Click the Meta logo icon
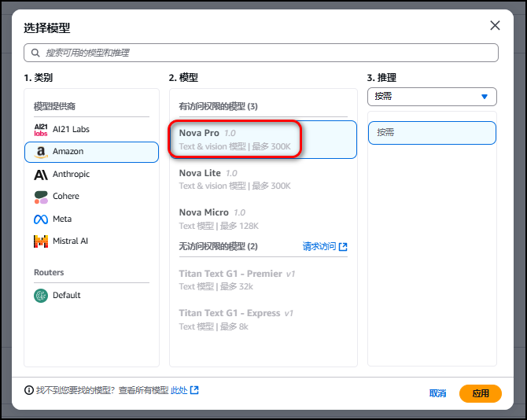Image resolution: width=527 pixels, height=420 pixels. pyautogui.click(x=41, y=219)
